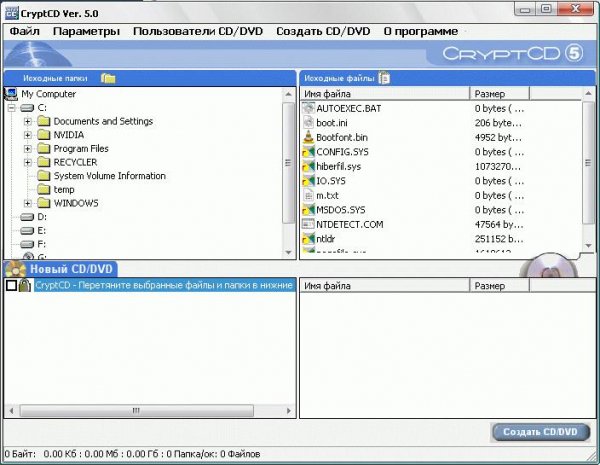Select the D: drive icon
600x465 pixels.
pyautogui.click(x=27, y=217)
